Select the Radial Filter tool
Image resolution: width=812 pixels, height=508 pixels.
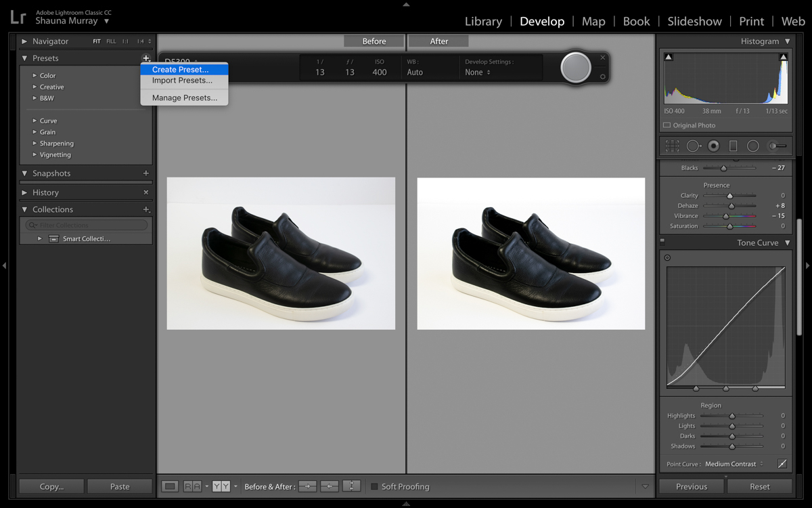coord(752,146)
